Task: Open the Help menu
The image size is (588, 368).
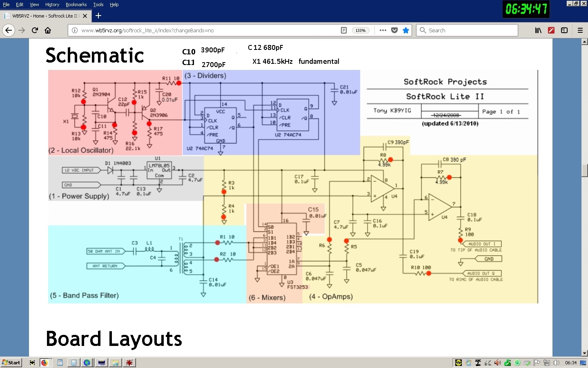Action: tap(114, 4)
